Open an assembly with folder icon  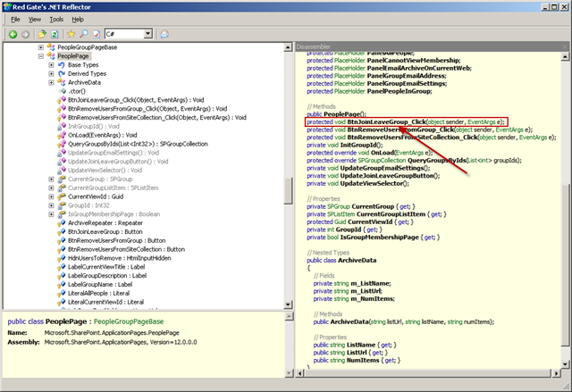click(x=42, y=34)
